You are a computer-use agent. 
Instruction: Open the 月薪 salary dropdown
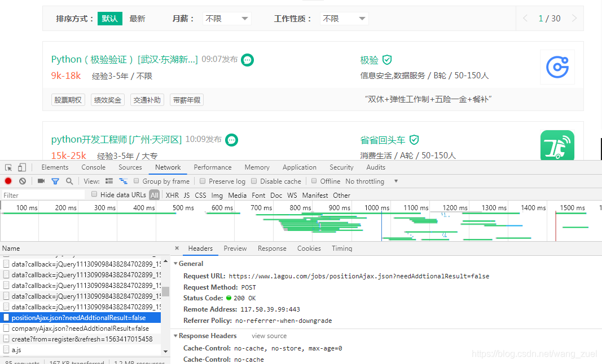[x=227, y=19]
